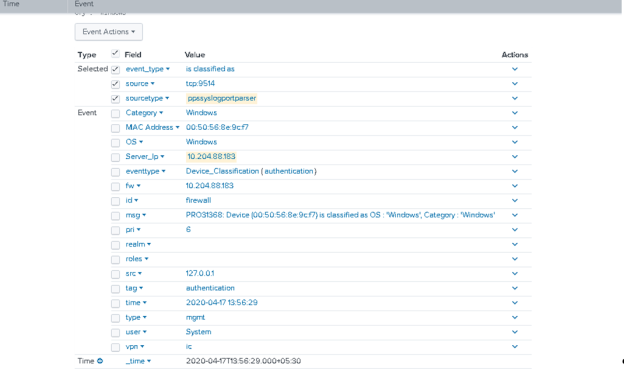Open the MAC Address field name menu

click(152, 127)
